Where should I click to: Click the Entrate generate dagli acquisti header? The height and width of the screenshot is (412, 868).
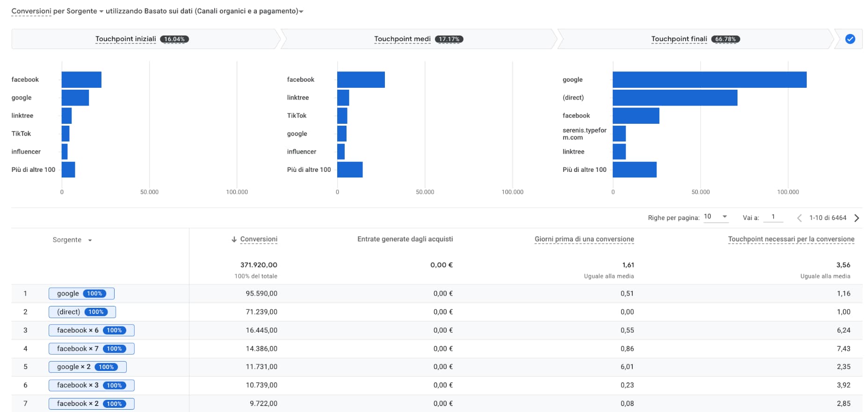[x=405, y=239]
